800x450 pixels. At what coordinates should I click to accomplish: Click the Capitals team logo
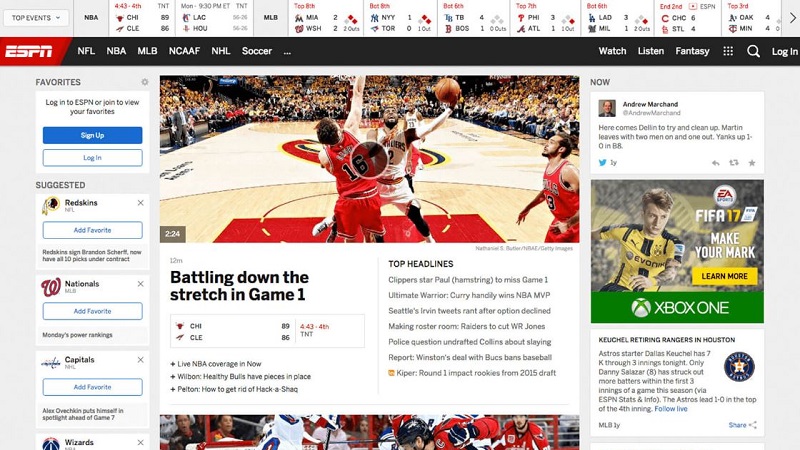click(51, 363)
